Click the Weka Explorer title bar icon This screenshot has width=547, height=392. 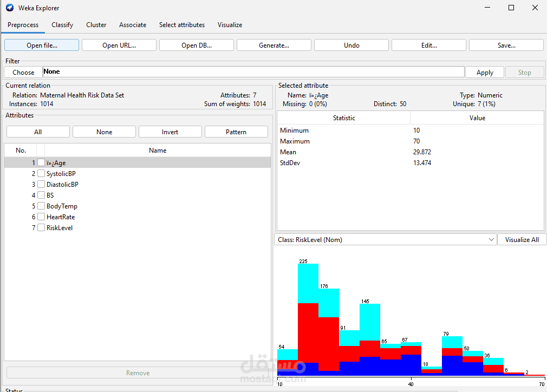click(x=10, y=8)
